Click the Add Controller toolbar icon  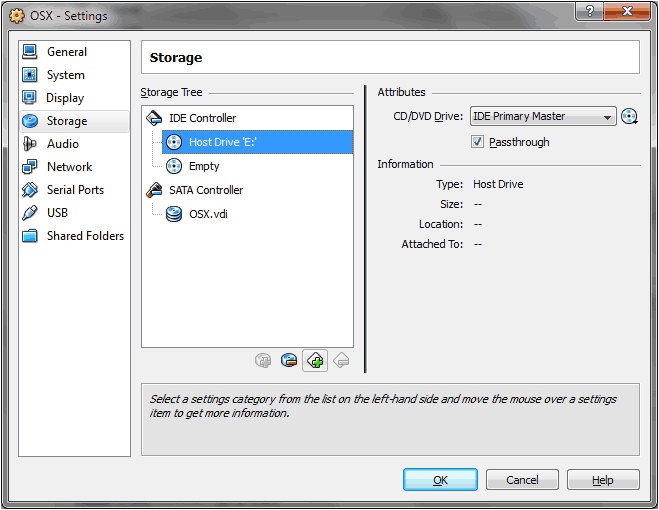[315, 361]
